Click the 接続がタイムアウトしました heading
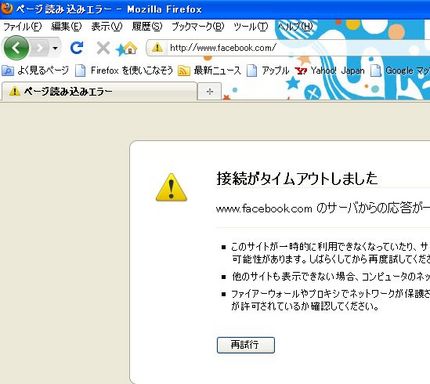Screen dimensions: 430x384 pyautogui.click(x=297, y=178)
